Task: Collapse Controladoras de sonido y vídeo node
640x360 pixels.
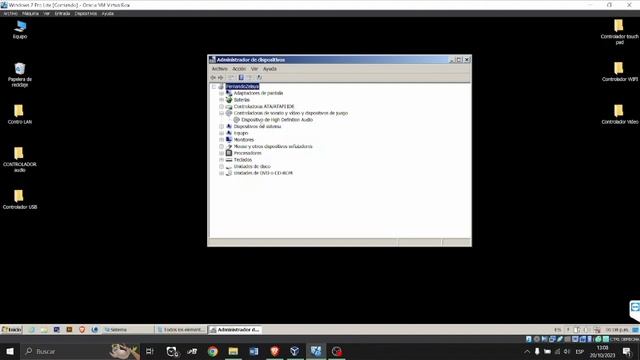Action: click(x=221, y=113)
